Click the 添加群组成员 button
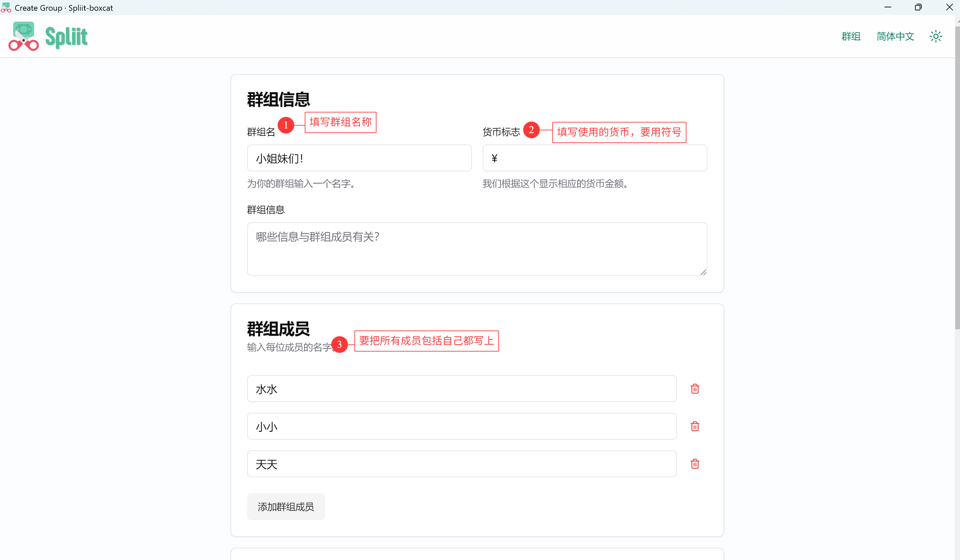 (x=286, y=506)
